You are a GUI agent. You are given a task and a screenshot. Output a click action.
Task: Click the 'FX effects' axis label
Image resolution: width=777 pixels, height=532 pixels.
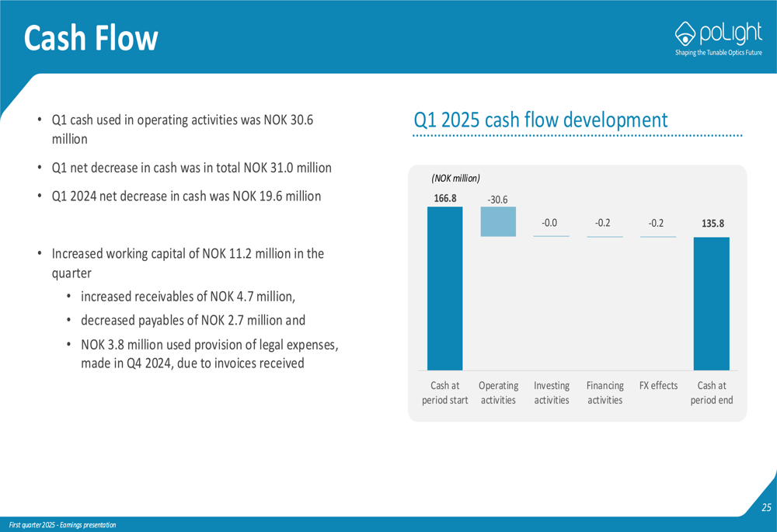658,385
